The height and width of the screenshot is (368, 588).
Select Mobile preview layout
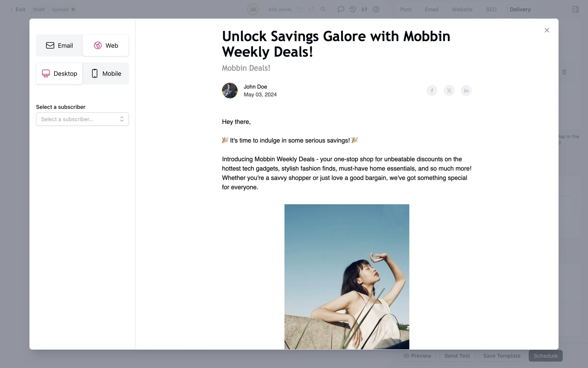point(106,74)
